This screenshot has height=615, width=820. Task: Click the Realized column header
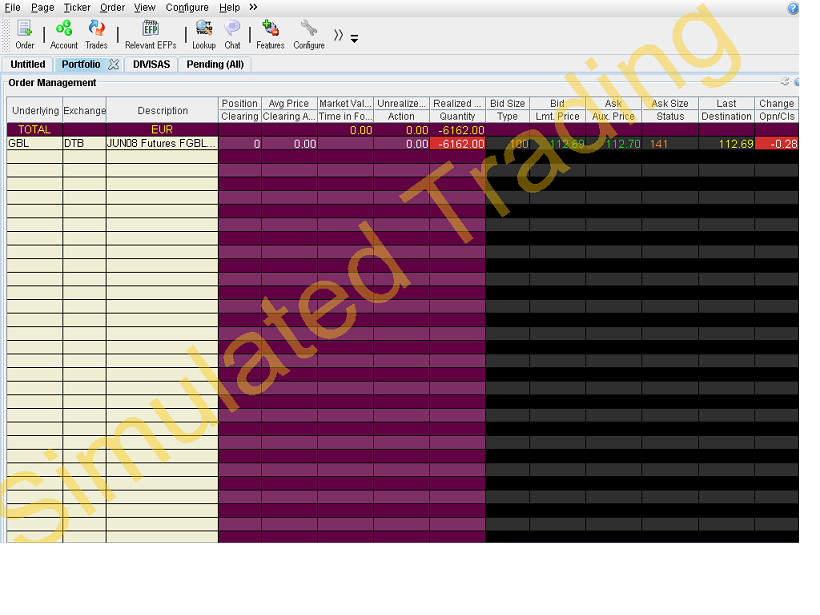point(457,104)
